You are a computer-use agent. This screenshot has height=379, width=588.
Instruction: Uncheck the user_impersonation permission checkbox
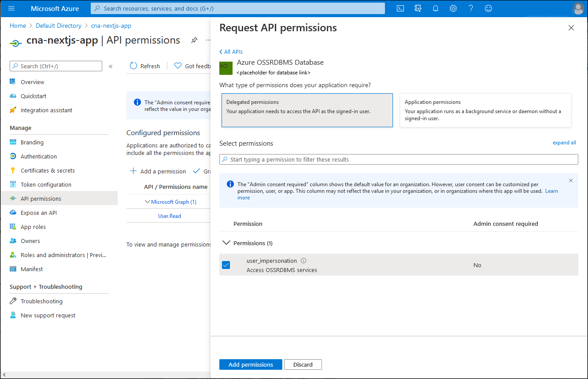(x=226, y=265)
